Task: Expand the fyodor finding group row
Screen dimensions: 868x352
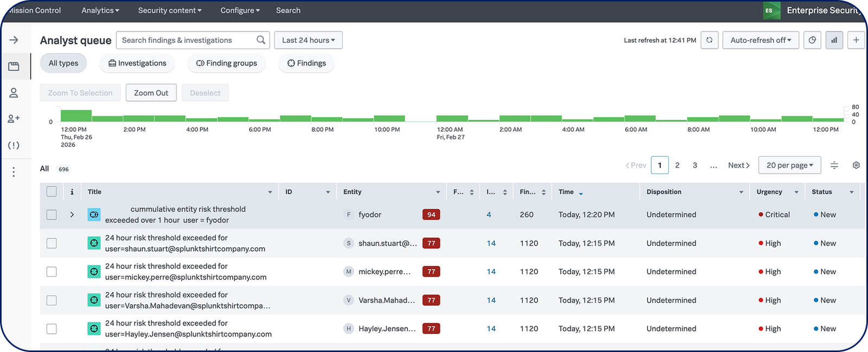Action: click(72, 215)
